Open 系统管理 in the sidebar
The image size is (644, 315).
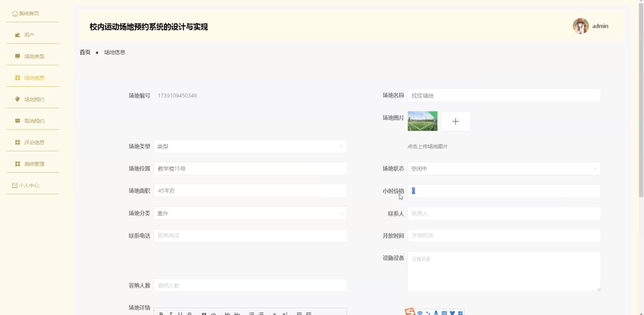click(33, 164)
